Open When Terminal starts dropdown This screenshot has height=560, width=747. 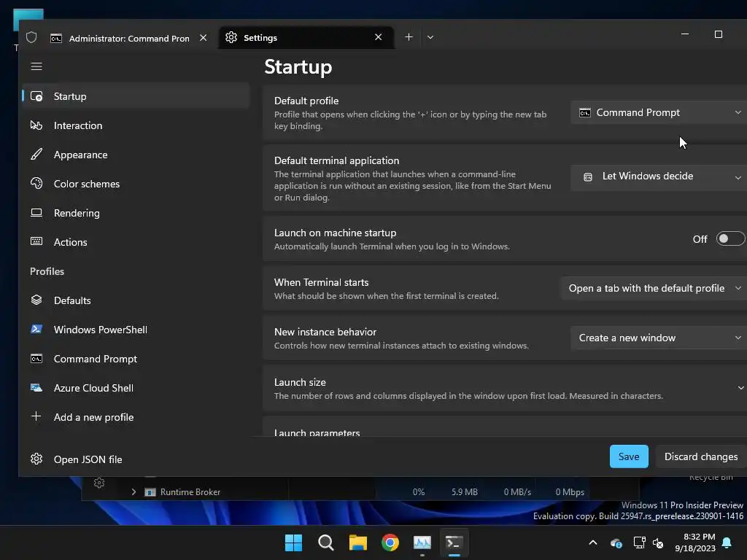(x=654, y=288)
